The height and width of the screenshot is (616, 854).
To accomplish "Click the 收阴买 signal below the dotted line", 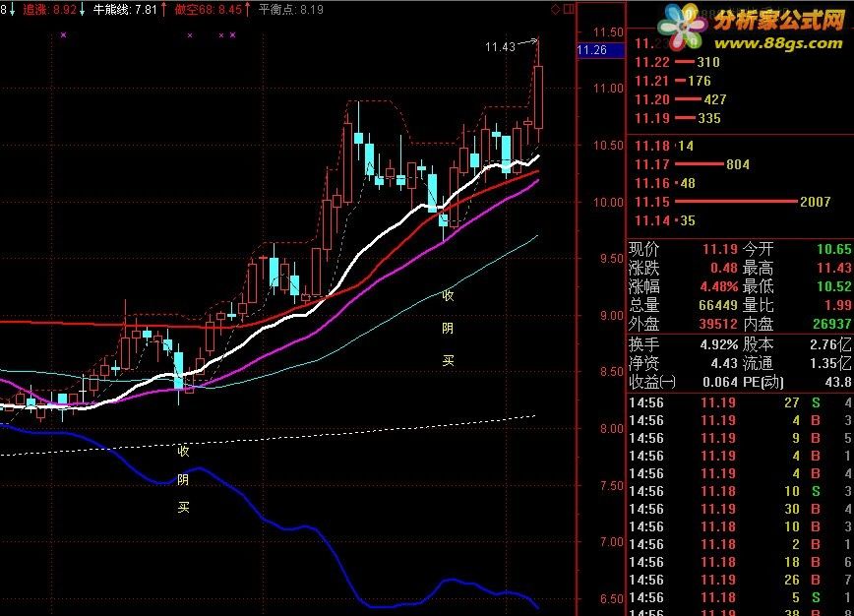I will point(183,479).
